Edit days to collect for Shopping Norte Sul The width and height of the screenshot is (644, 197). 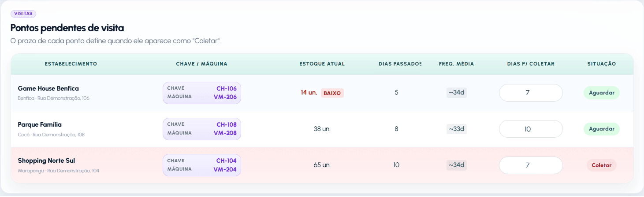coord(531,165)
